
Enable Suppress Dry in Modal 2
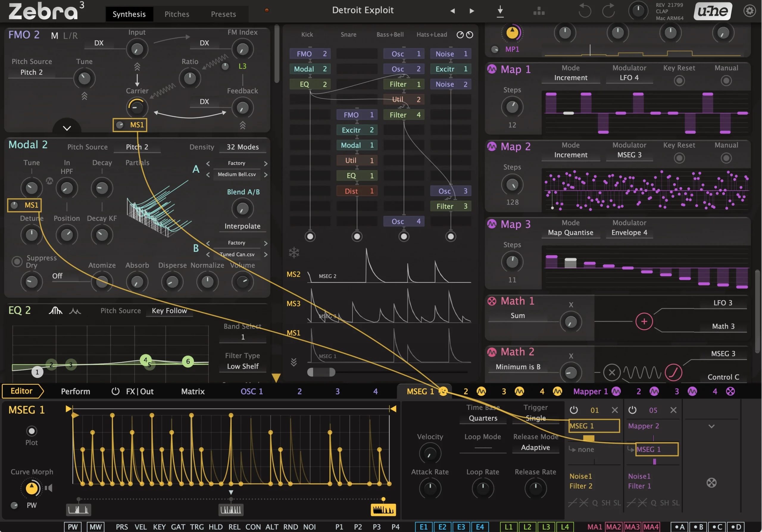point(17,261)
